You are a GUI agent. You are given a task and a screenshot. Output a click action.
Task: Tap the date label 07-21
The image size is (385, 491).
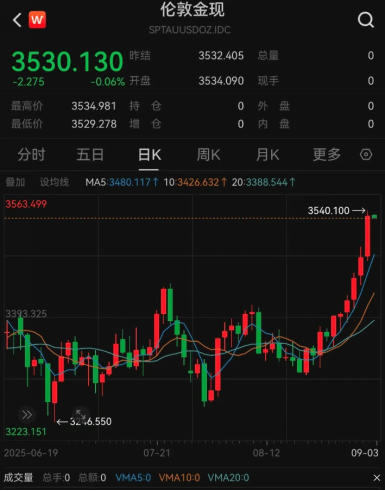click(157, 453)
